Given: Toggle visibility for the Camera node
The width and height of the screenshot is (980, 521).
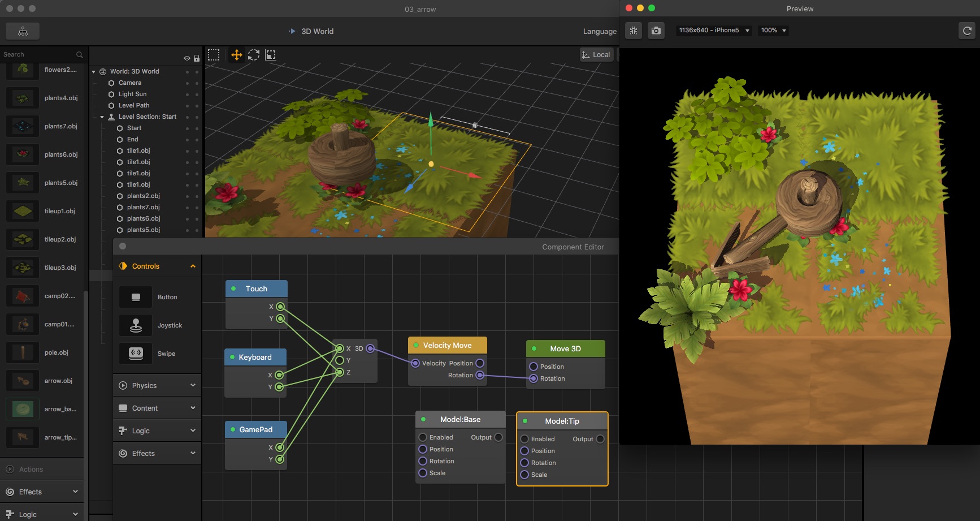Looking at the screenshot, I should click(x=187, y=83).
